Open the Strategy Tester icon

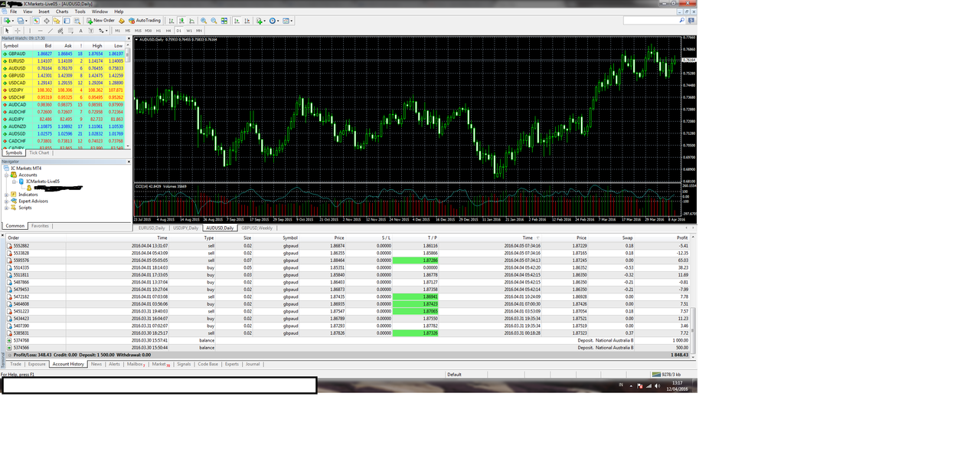click(77, 21)
